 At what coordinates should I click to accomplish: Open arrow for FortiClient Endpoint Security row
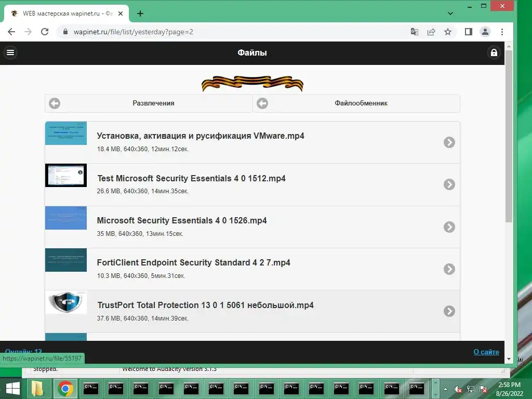click(449, 269)
